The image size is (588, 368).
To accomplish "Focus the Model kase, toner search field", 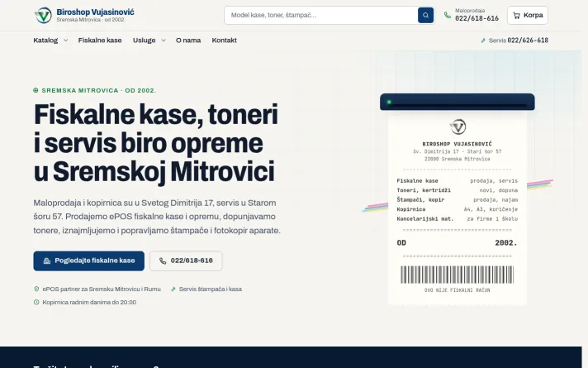I will pos(321,16).
